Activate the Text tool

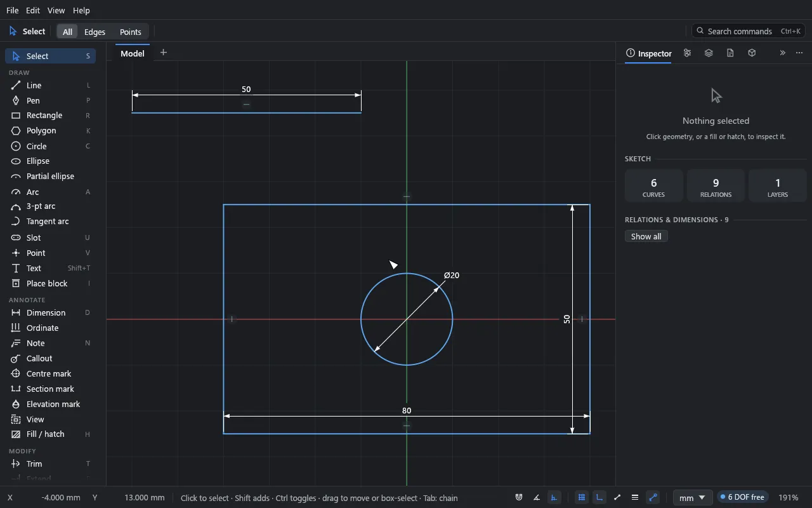[x=51, y=268]
